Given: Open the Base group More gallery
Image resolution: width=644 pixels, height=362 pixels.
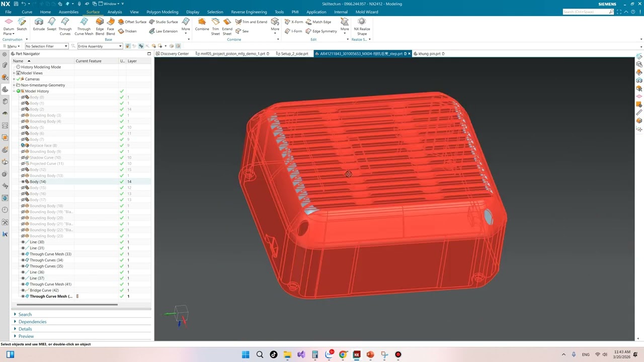Looking at the screenshot, I should coord(186,27).
